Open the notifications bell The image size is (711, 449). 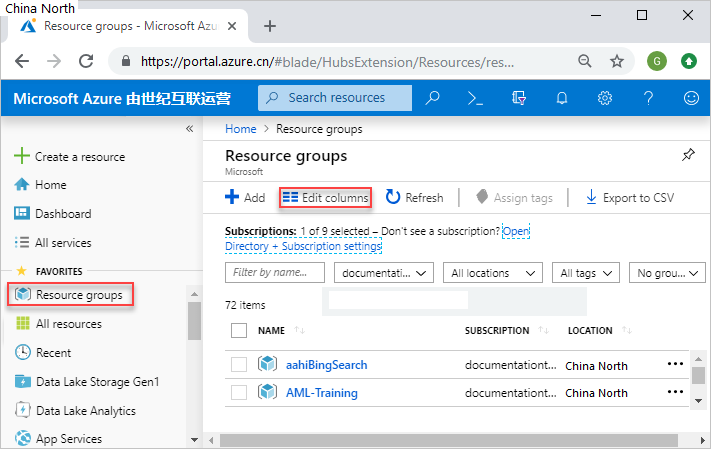562,98
